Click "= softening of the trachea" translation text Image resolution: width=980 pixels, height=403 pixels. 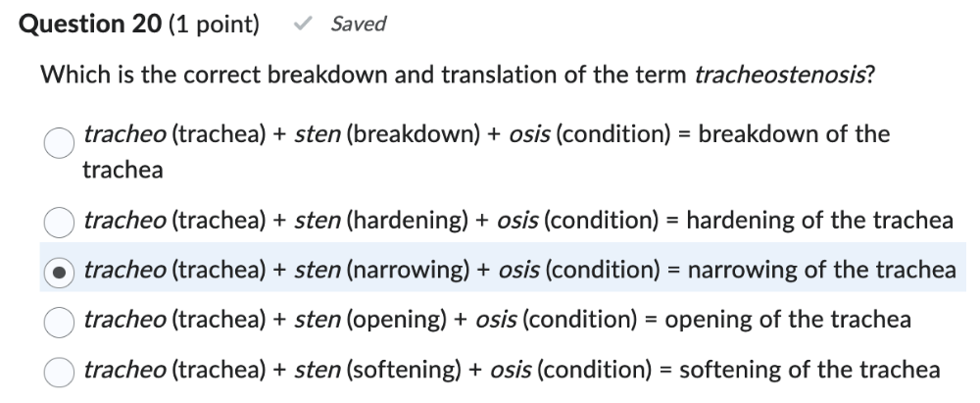[x=799, y=370]
